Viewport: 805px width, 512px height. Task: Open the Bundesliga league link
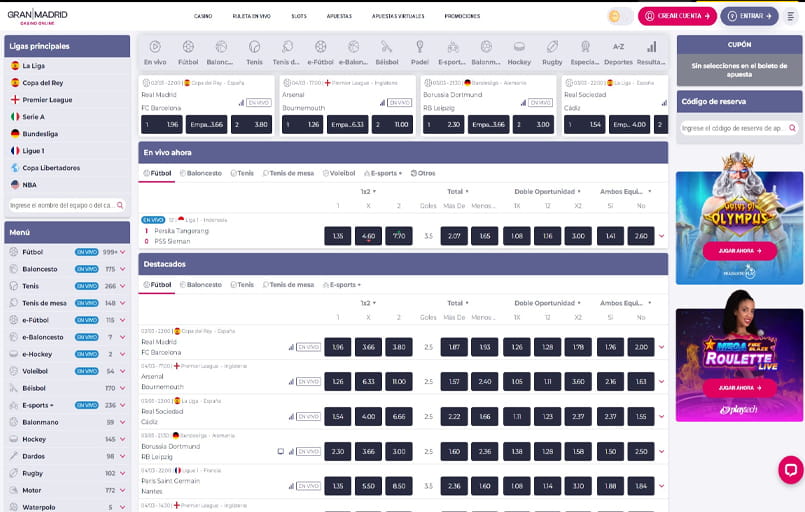[40, 134]
